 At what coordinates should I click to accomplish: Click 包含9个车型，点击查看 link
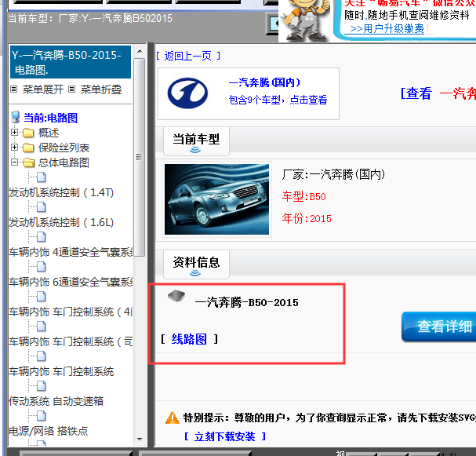pyautogui.click(x=278, y=100)
